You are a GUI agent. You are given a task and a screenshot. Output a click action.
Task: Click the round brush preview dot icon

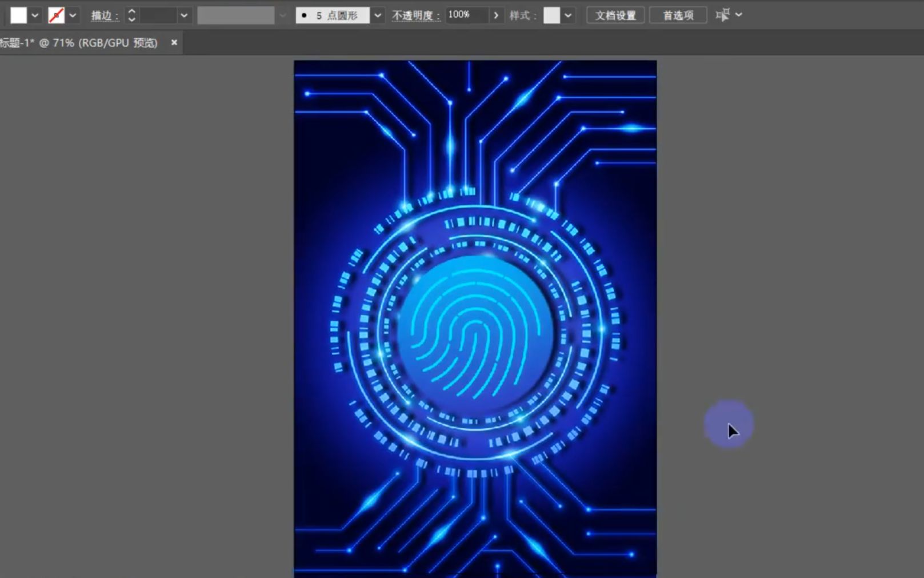click(305, 15)
